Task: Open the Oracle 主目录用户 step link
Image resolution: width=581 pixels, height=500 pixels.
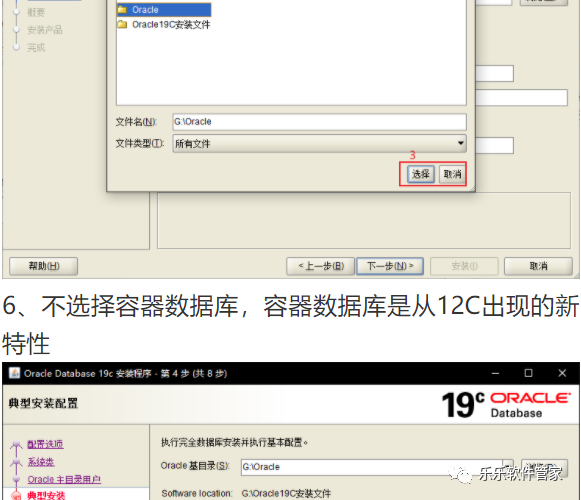Action: coord(64,479)
